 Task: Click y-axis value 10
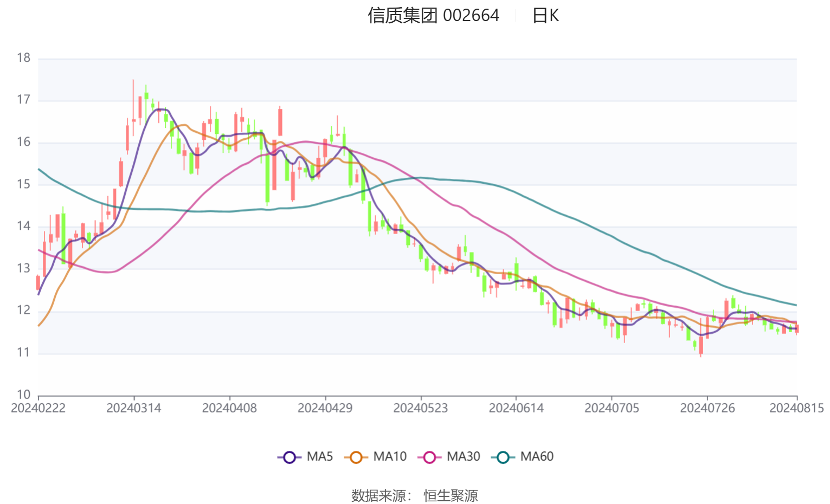click(24, 395)
